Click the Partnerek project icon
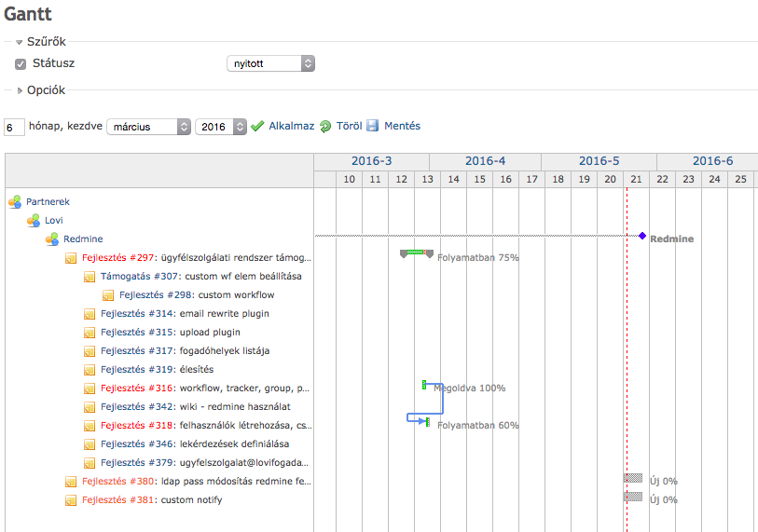758x532 pixels. 15,201
